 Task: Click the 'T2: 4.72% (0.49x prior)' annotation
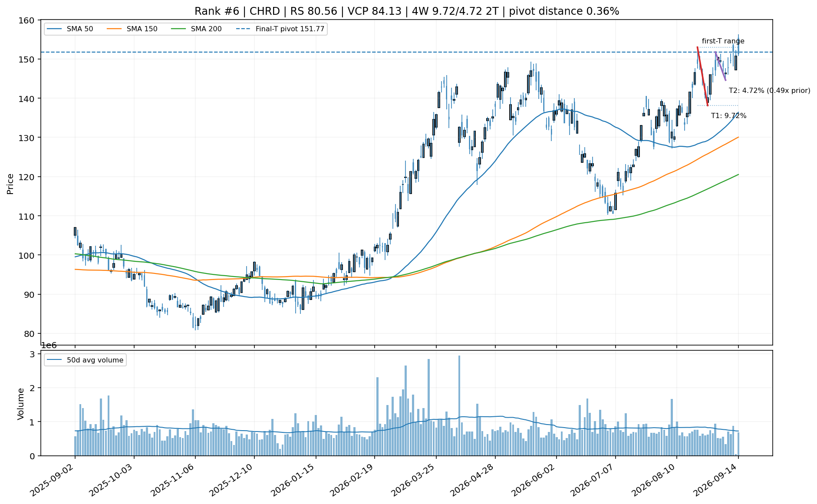click(x=770, y=91)
